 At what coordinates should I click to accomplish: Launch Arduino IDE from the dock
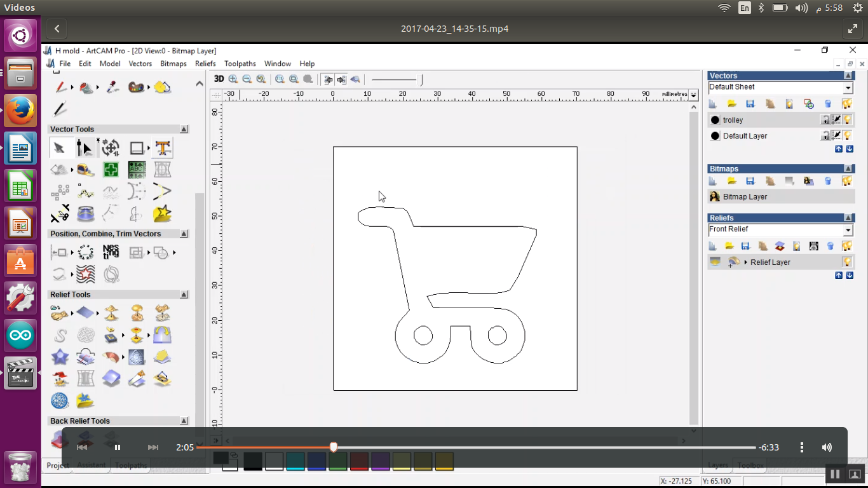[x=20, y=335]
